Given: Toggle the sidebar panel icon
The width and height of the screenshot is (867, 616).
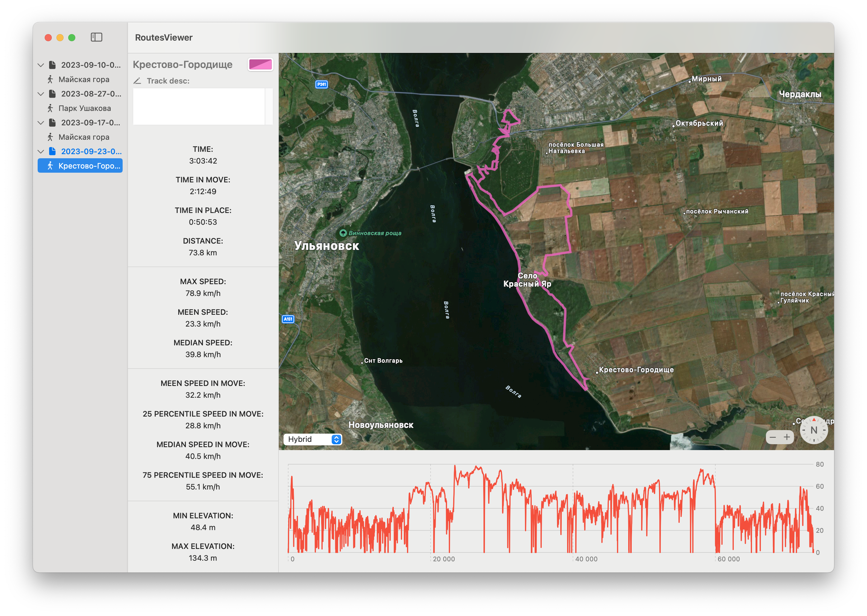Looking at the screenshot, I should coord(96,37).
